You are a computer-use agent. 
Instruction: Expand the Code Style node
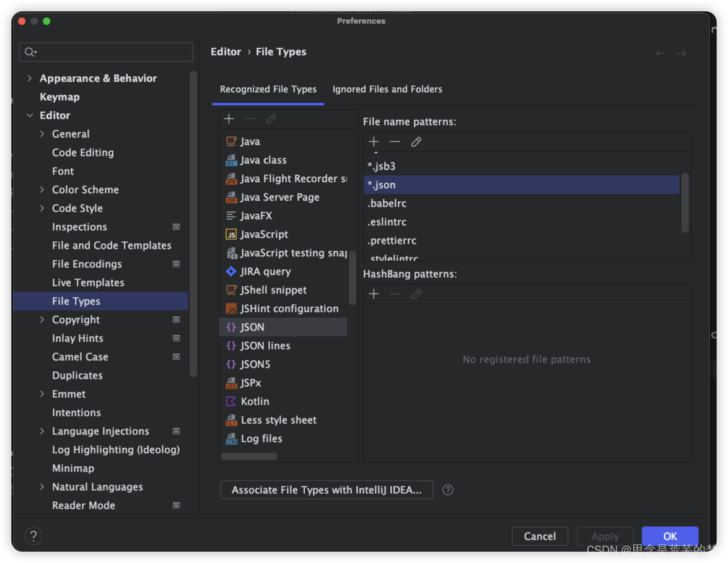pos(42,208)
